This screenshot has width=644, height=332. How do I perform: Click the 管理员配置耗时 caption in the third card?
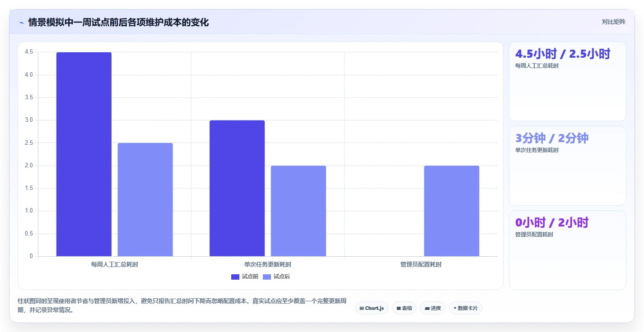534,235
